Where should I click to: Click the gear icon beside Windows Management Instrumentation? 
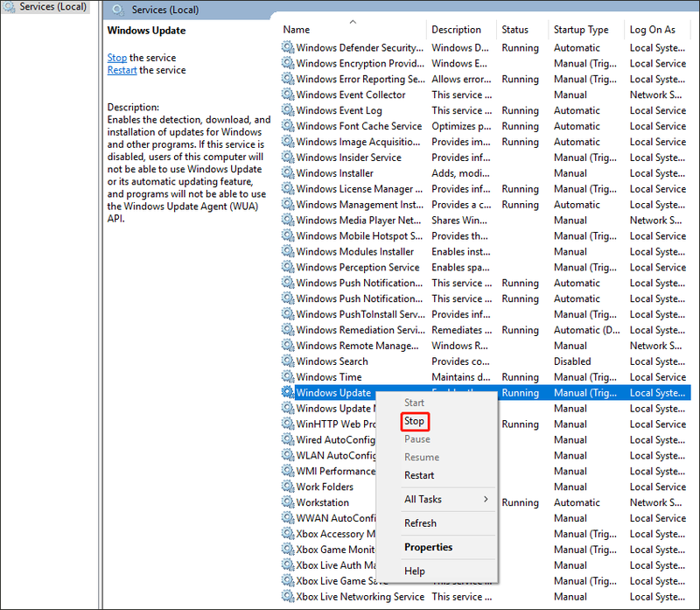click(x=288, y=204)
